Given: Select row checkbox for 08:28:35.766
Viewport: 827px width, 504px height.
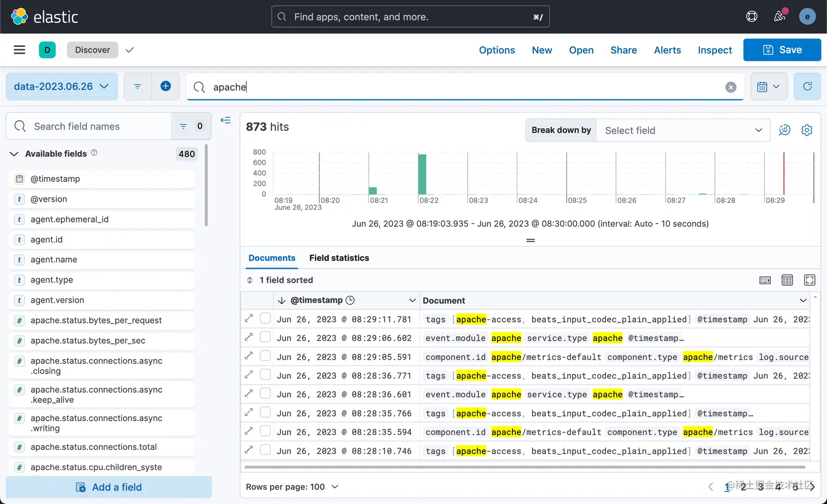Looking at the screenshot, I should point(265,412).
